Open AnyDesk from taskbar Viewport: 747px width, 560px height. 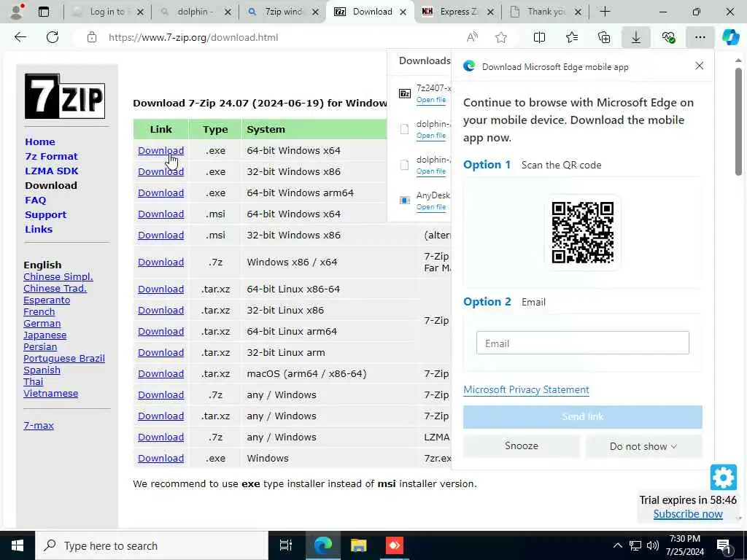394,545
